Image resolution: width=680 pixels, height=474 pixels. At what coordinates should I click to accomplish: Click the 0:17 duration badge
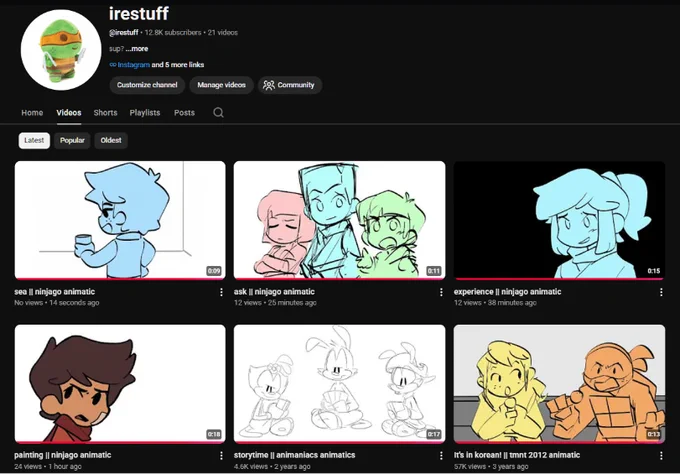(x=434, y=434)
